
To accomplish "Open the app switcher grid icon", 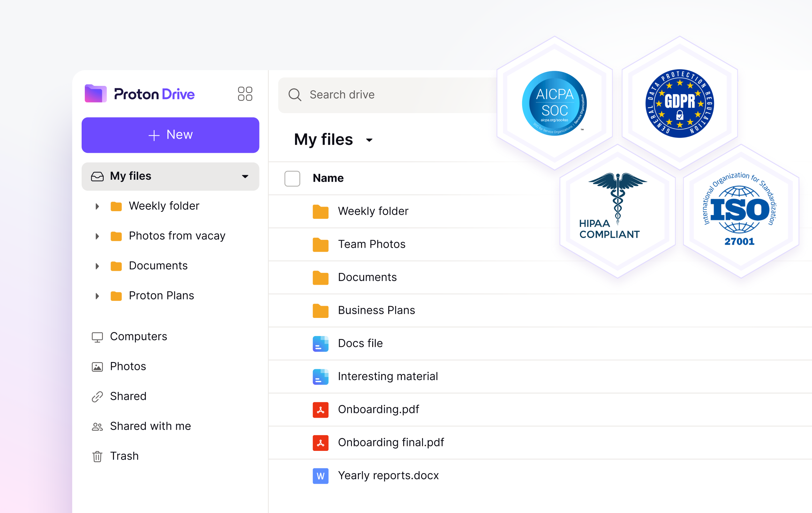I will [245, 94].
